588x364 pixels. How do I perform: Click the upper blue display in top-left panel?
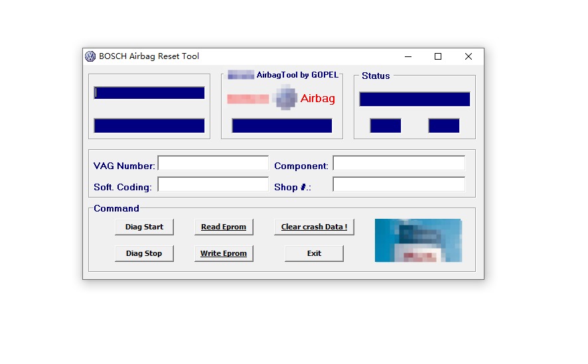point(149,93)
